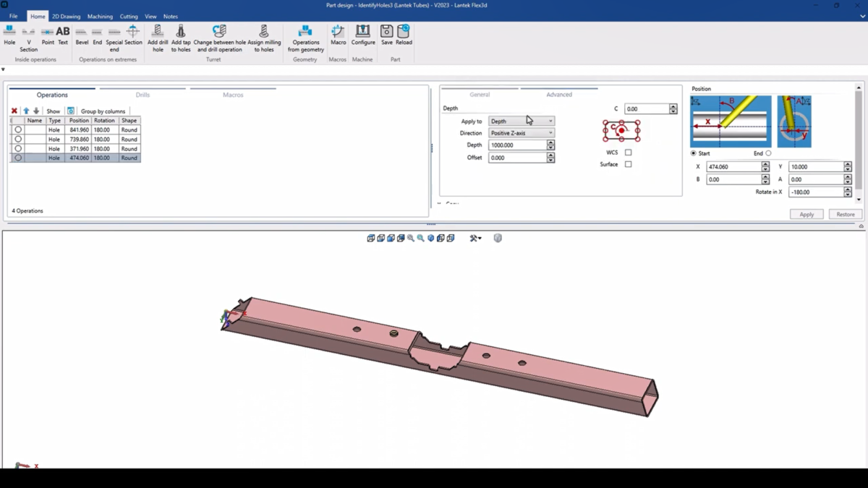
Task: Open the Machining ribbon tab
Action: tap(100, 16)
